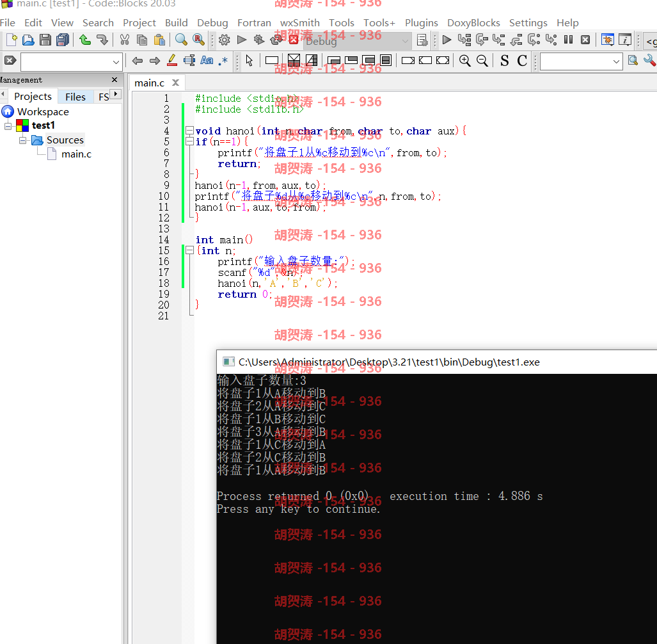The image size is (657, 644).
Task: Open the Debug menu
Action: click(x=212, y=22)
